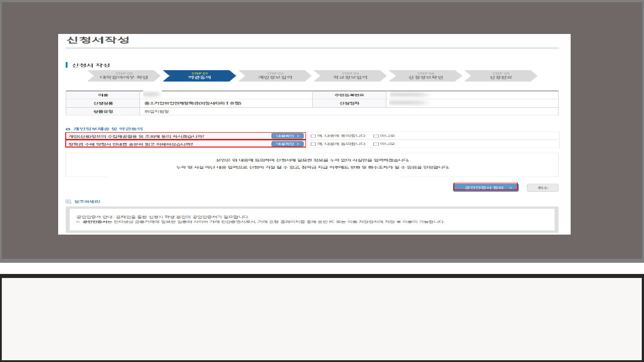
Task: Check 예 for personal credit info consent
Action: tap(314, 136)
